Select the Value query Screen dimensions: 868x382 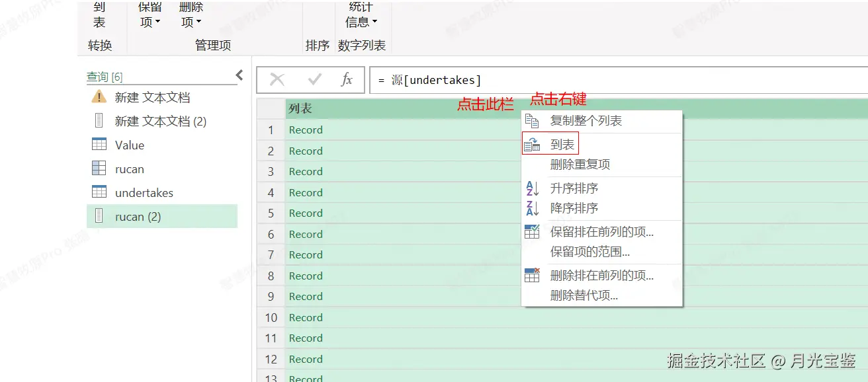162,145
